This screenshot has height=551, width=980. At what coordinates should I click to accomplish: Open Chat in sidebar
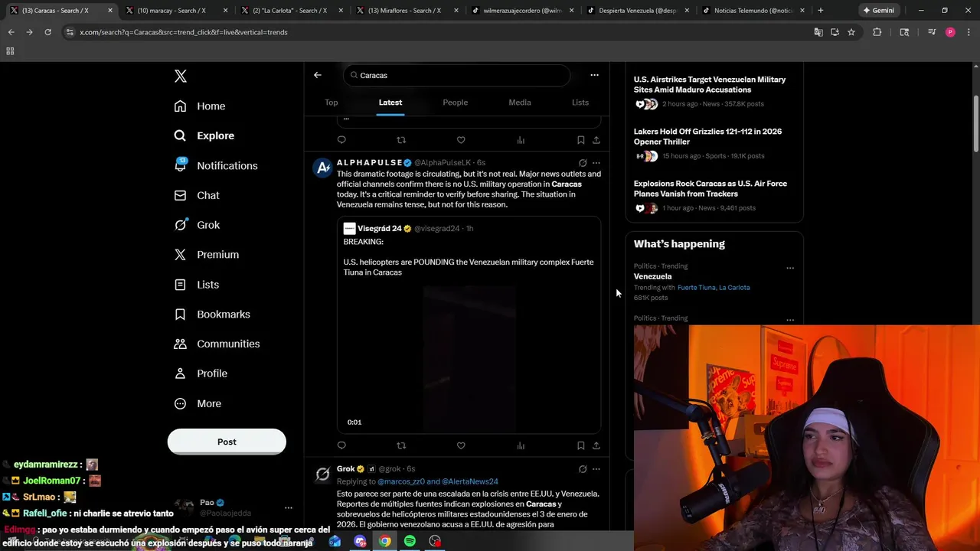pyautogui.click(x=197, y=195)
